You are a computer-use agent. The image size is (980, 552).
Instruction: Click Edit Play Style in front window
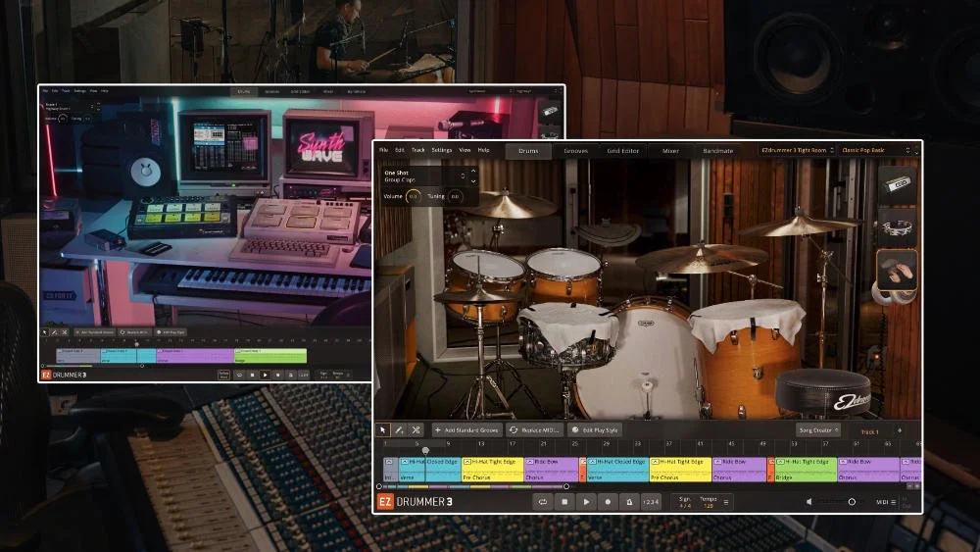pos(595,430)
